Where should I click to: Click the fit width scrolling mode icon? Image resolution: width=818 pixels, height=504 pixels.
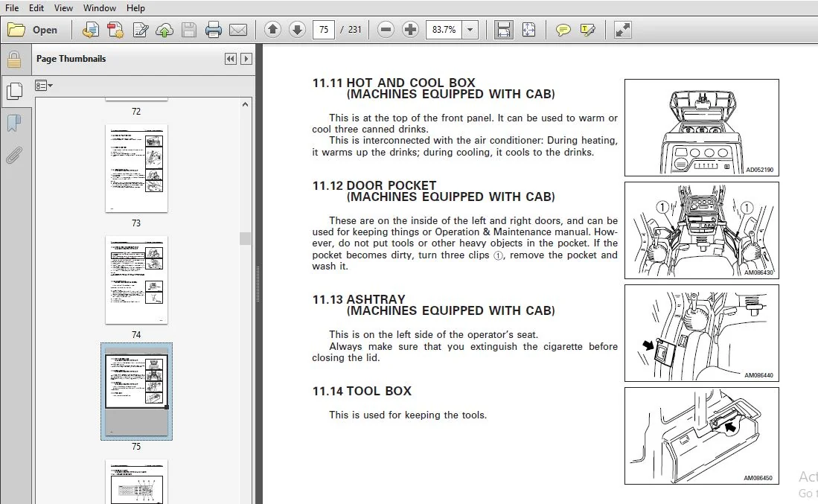click(x=503, y=30)
